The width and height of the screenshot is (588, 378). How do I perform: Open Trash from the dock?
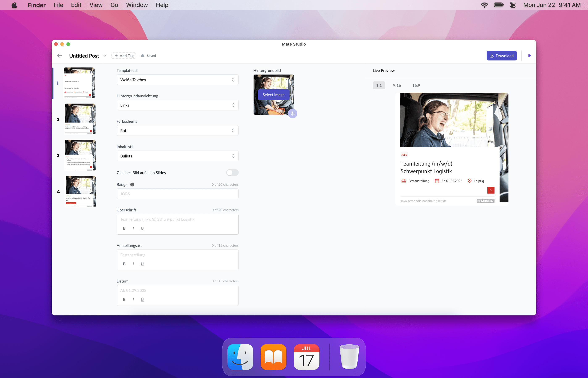[349, 357]
